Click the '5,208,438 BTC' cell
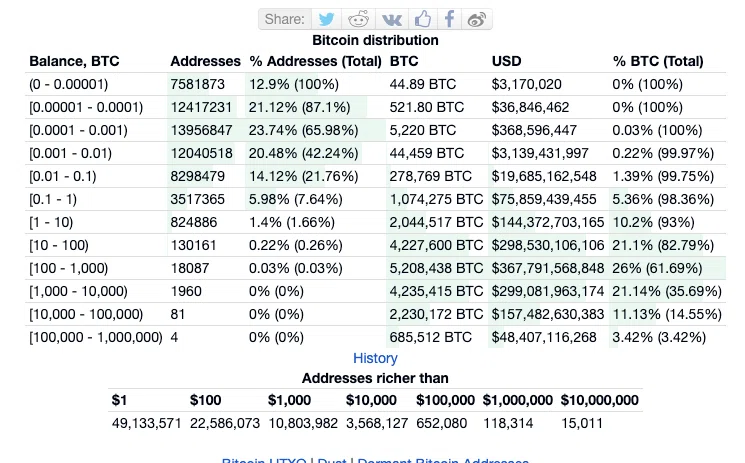This screenshot has width=745, height=463. (436, 269)
